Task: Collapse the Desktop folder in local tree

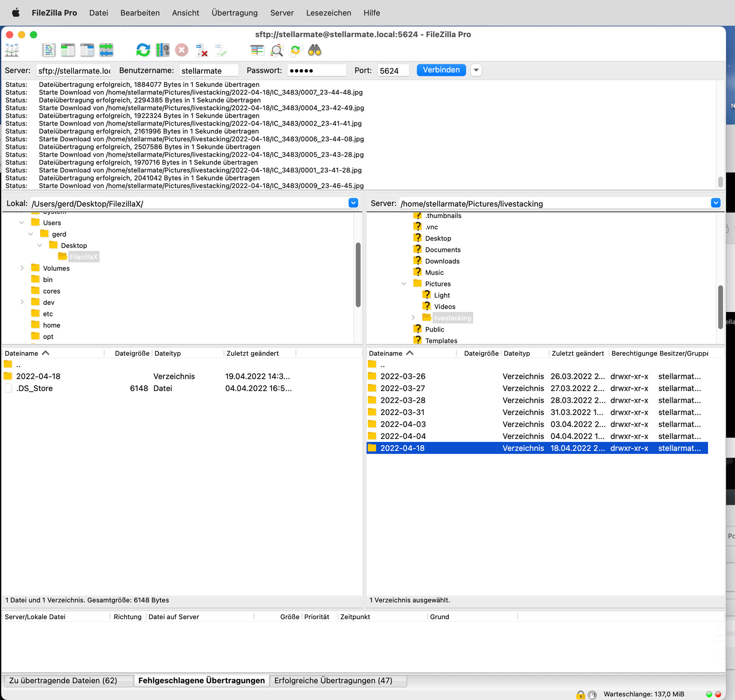Action: (x=40, y=245)
